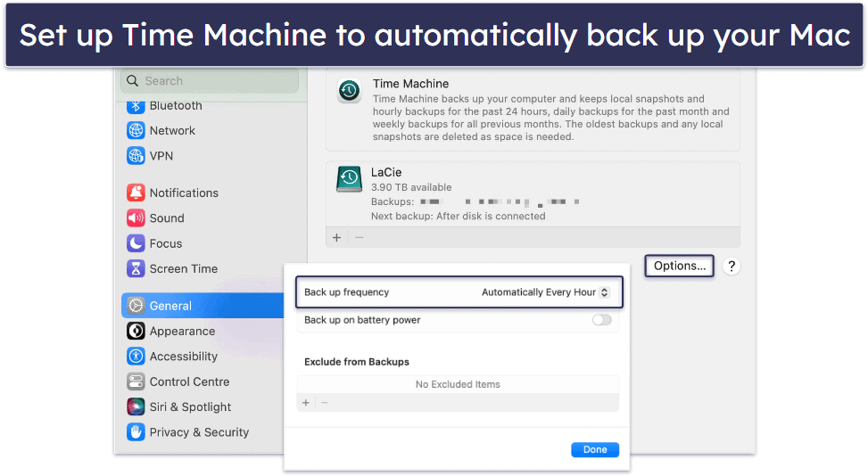This screenshot has width=868, height=476.
Task: Click the Time Machine title text
Action: click(x=410, y=84)
